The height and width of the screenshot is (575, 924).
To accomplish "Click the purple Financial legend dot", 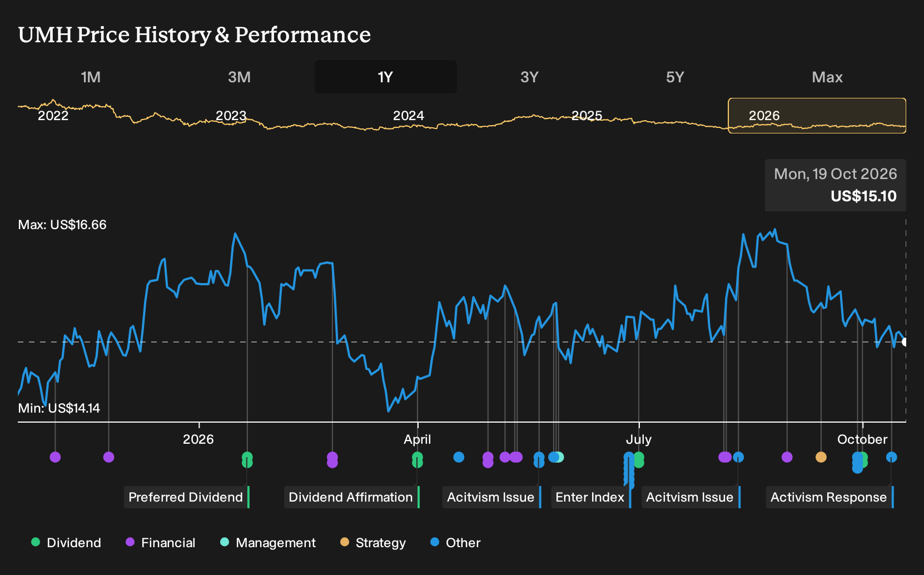I will 130,542.
